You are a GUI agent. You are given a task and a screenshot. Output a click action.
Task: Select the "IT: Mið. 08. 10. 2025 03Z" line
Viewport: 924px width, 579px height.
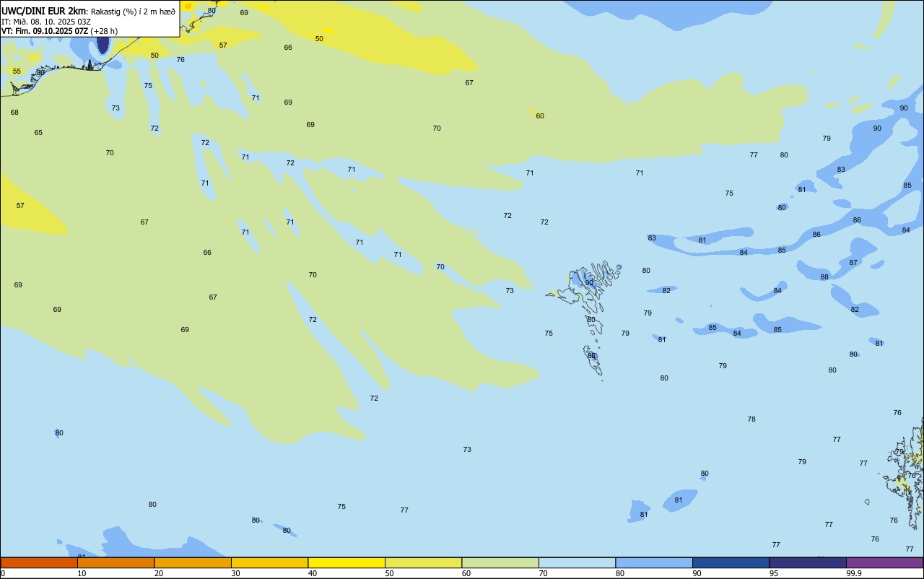pyautogui.click(x=46, y=22)
